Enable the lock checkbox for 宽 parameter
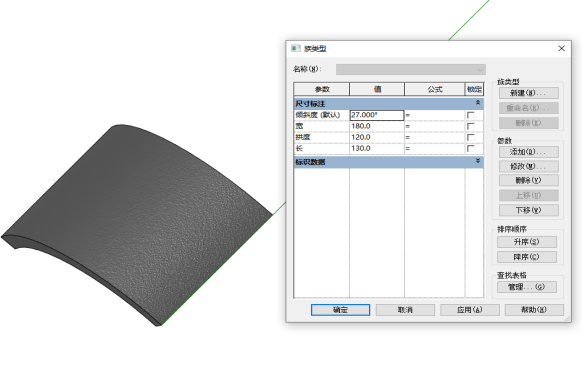This screenshot has width=582, height=389. (471, 126)
